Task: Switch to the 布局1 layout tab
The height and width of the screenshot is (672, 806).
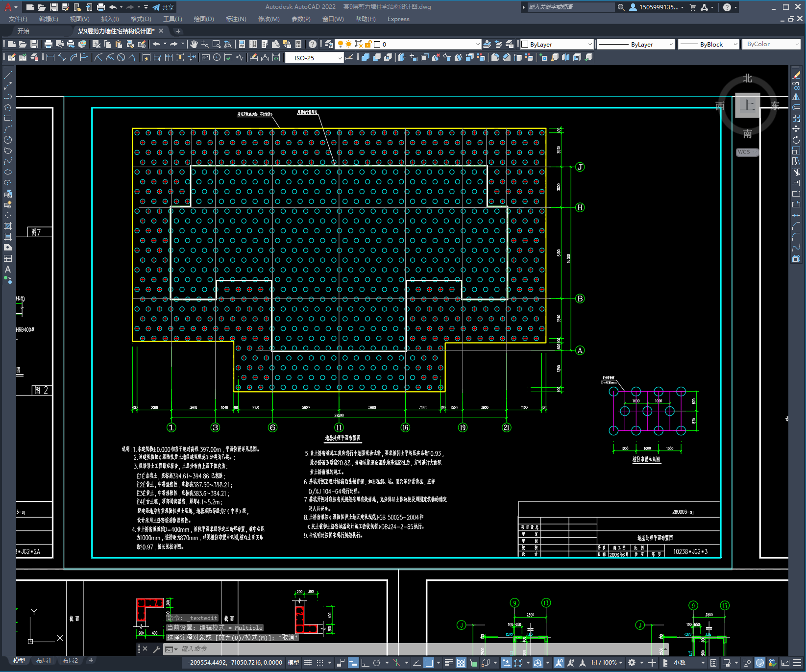Action: click(44, 660)
